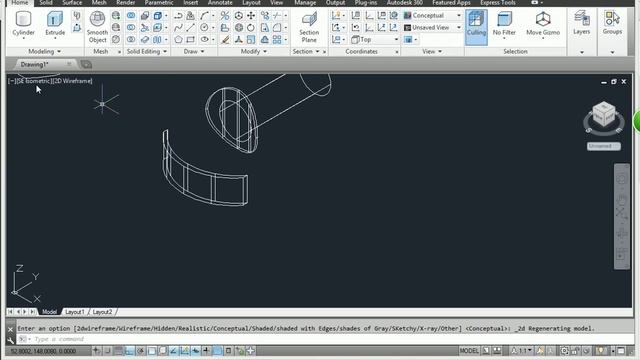
Task: Open the Express Tools ribbon tab
Action: coord(498,3)
